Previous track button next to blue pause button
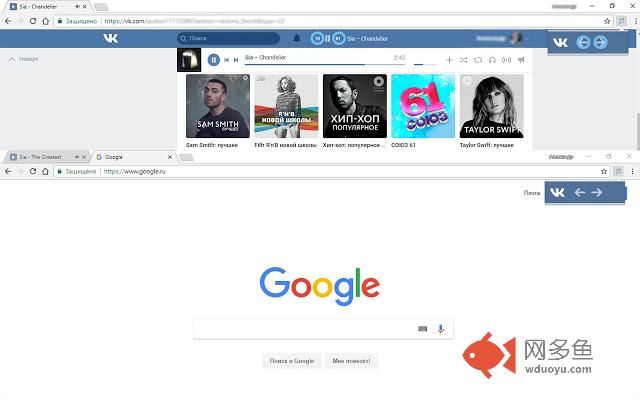The height and width of the screenshot is (400, 640). [x=227, y=60]
